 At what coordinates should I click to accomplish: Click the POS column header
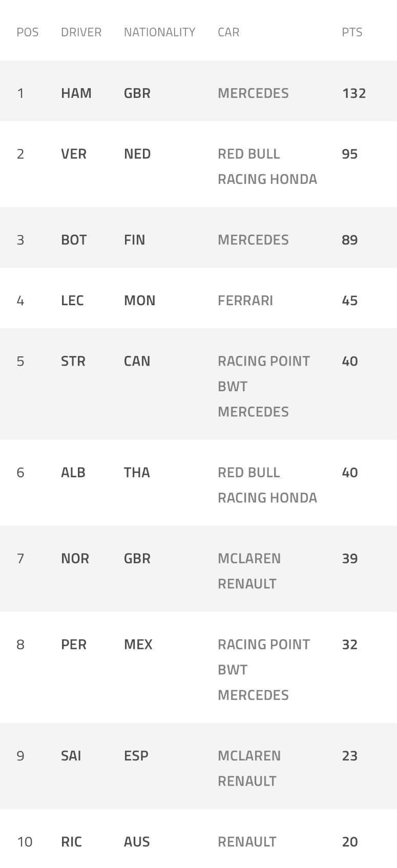point(28,32)
